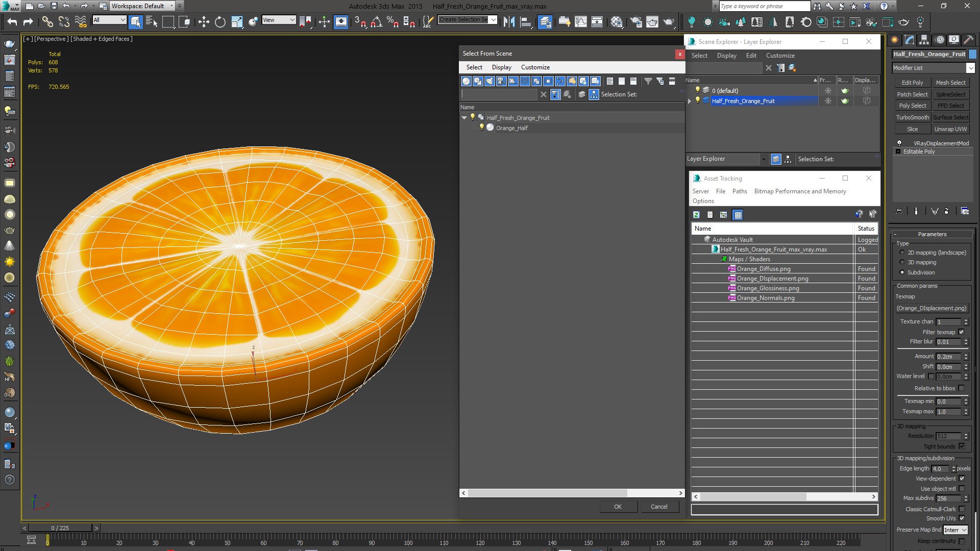This screenshot has height=551, width=980.
Task: Toggle the Filter texmap checkbox
Action: tap(962, 332)
